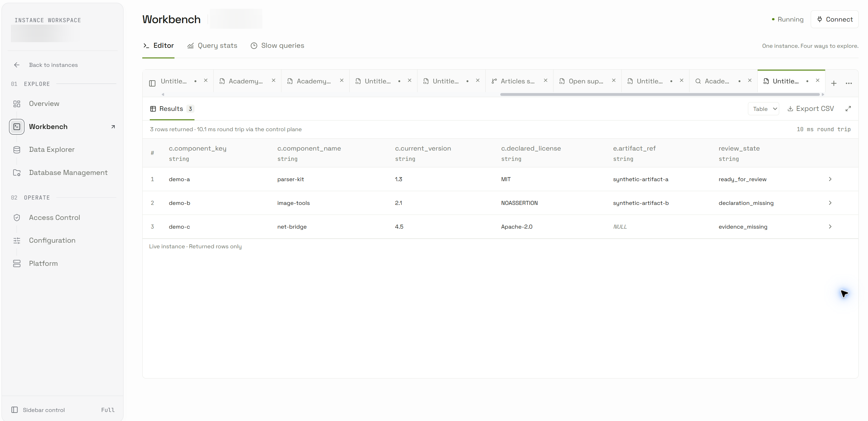Open the Overview sidebar icon
This screenshot has width=868, height=421.
[17, 104]
